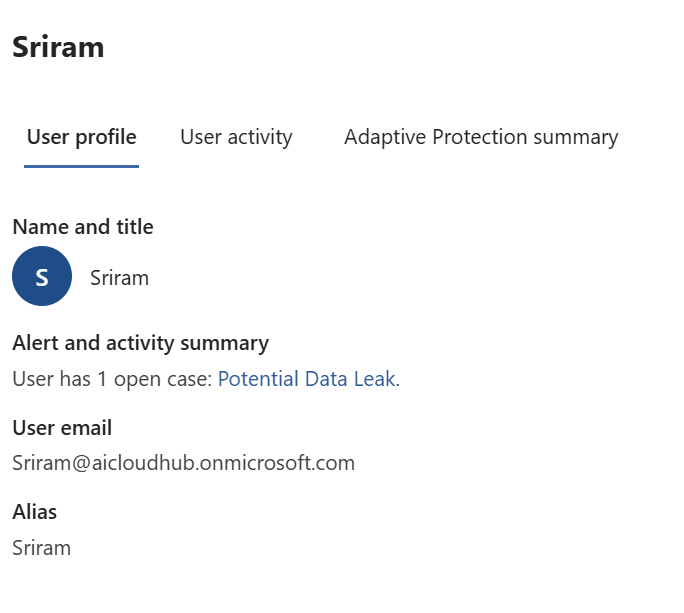Click the Sriram page title heading

(58, 47)
